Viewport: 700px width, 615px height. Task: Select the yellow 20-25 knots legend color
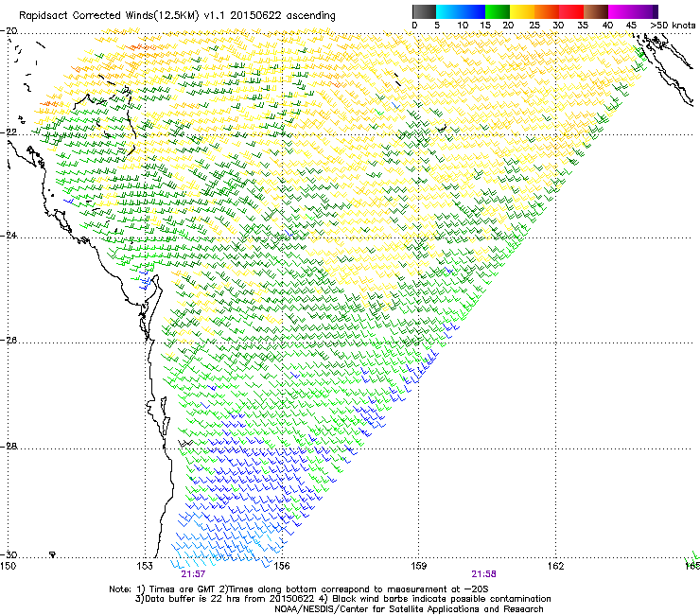coord(522,11)
